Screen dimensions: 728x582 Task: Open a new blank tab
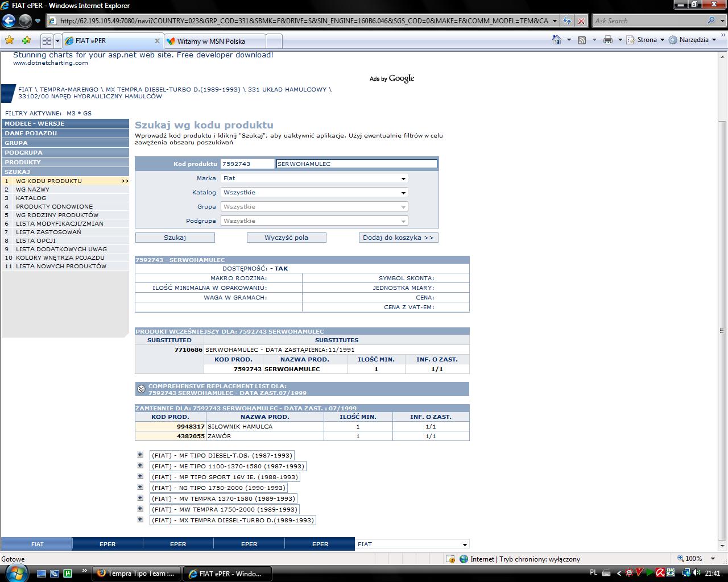point(274,41)
